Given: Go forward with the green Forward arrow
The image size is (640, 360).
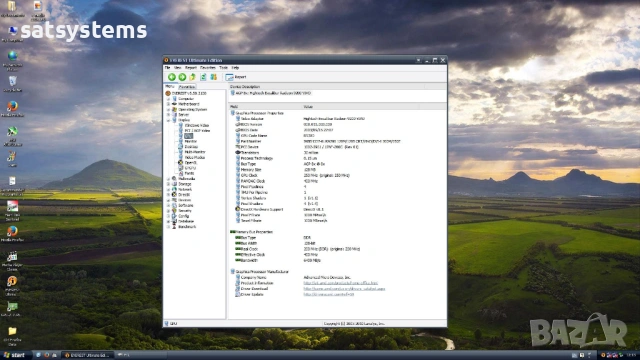Looking at the screenshot, I should click(x=182, y=77).
